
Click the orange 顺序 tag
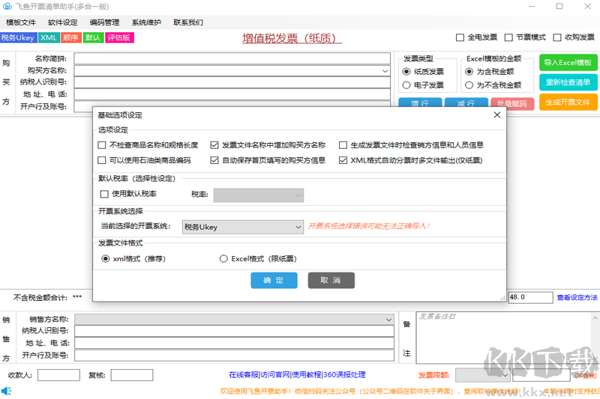coord(71,37)
